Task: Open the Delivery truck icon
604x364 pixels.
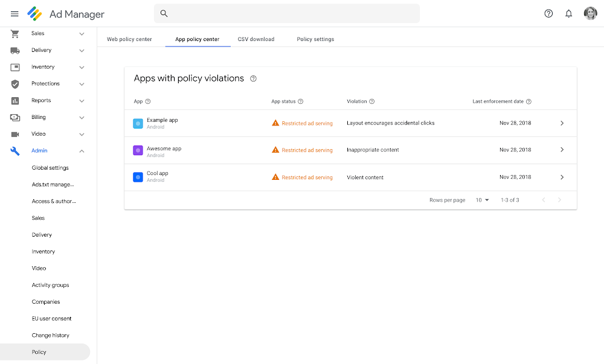Action: click(14, 50)
